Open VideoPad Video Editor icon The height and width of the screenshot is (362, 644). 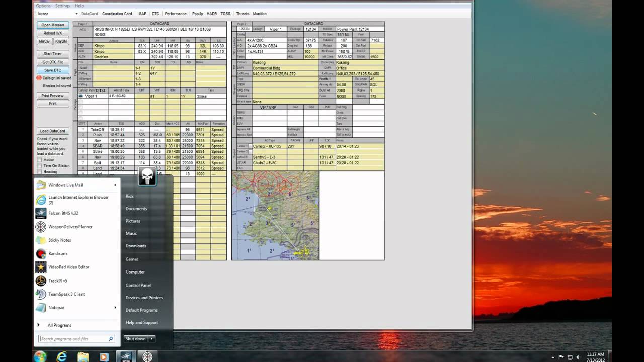point(41,267)
